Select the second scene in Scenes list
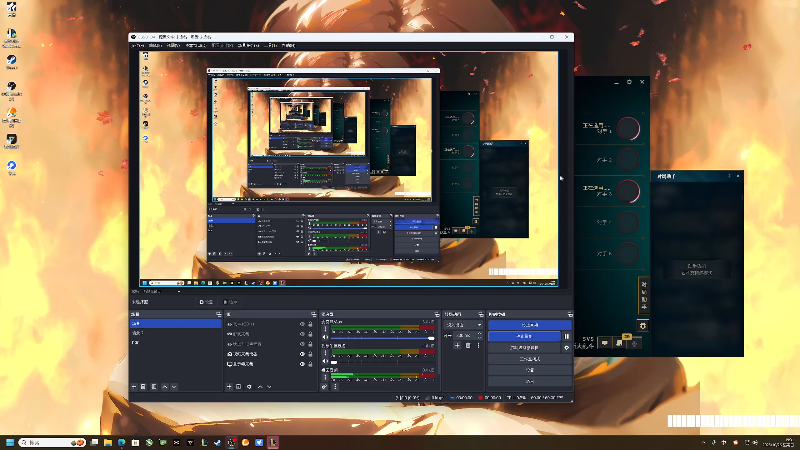Screen dimensions: 800x450 point(176,333)
